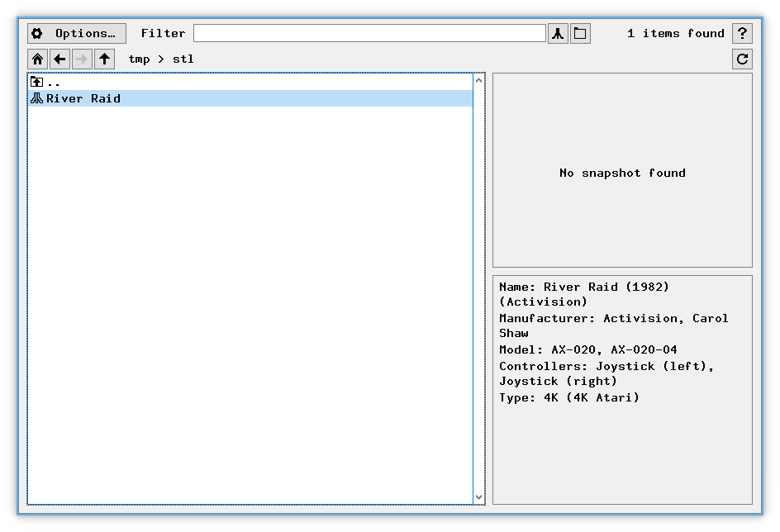Go up one directory level

coord(104,59)
